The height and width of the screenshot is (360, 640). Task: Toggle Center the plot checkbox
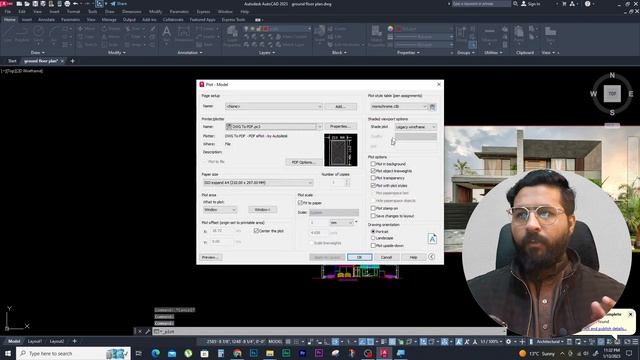pyautogui.click(x=256, y=231)
